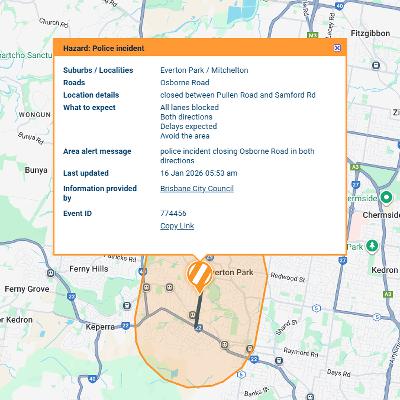Click the 'Everton Park / Mitchelton' suburbs value

pyautogui.click(x=204, y=70)
